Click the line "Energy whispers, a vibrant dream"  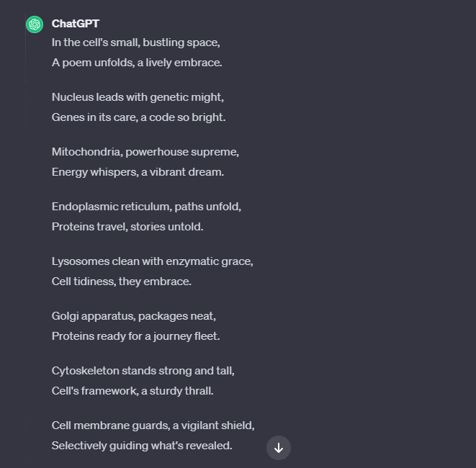pyautogui.click(x=138, y=172)
